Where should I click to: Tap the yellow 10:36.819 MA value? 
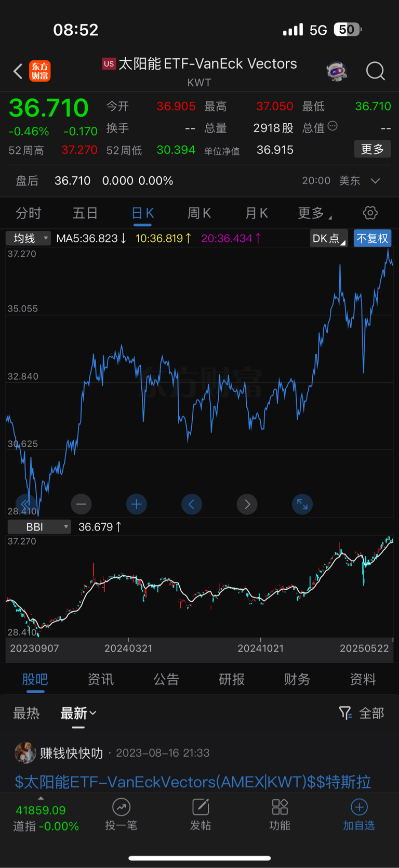coord(164,238)
